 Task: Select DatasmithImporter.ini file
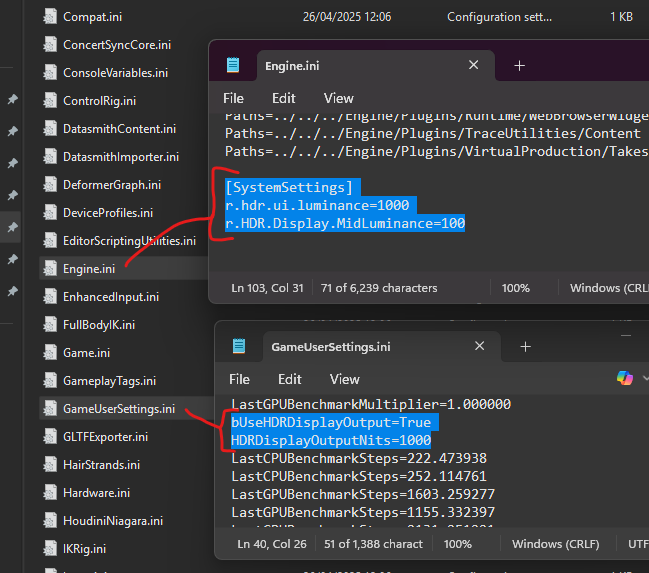coord(121,157)
